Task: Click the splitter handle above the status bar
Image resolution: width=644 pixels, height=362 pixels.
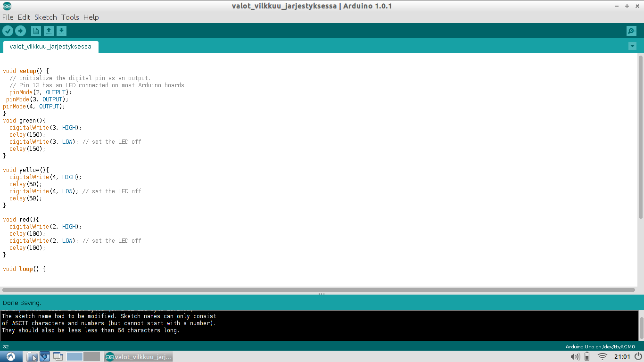Action: click(x=322, y=294)
